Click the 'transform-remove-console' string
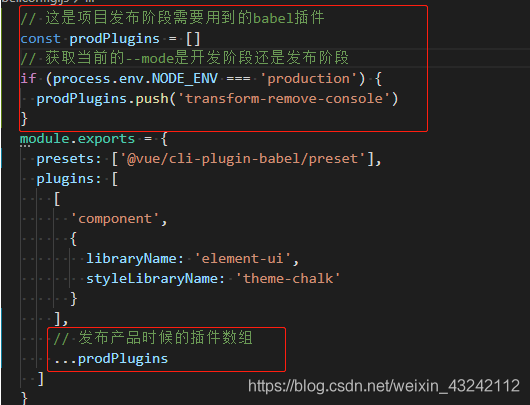 pyautogui.click(x=284, y=99)
